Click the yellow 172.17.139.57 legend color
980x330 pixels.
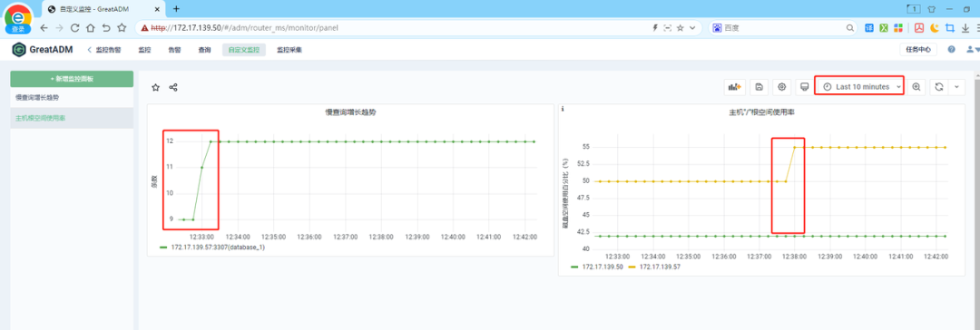632,267
